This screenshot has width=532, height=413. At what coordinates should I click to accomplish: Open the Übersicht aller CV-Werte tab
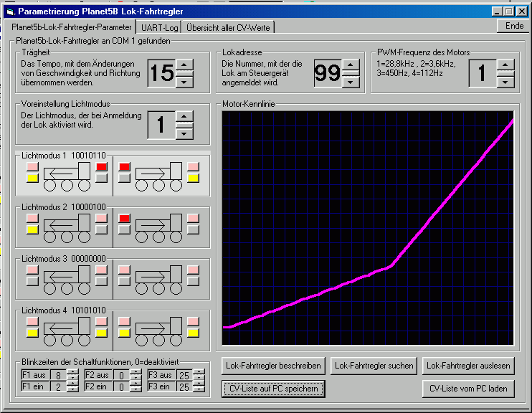pyautogui.click(x=228, y=27)
